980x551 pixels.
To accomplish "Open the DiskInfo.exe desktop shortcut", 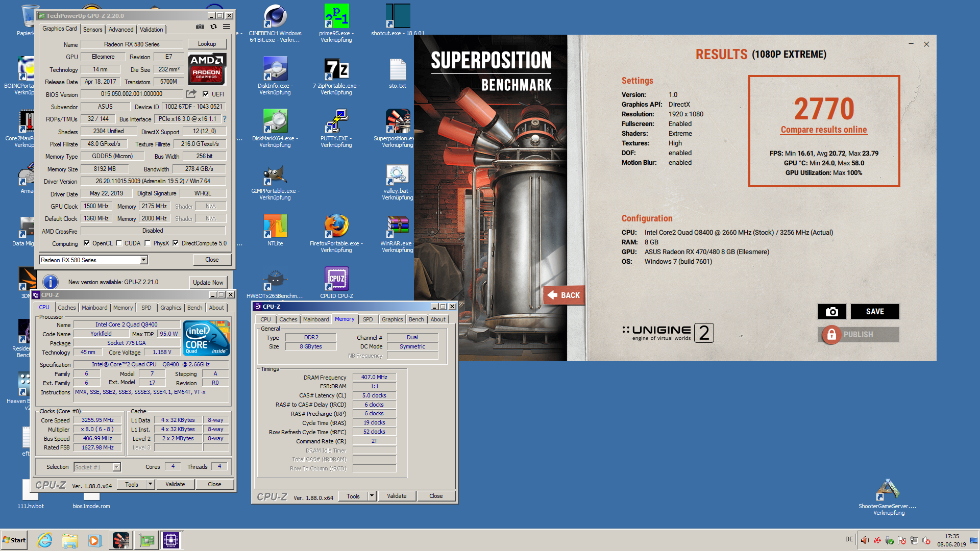I will [275, 76].
